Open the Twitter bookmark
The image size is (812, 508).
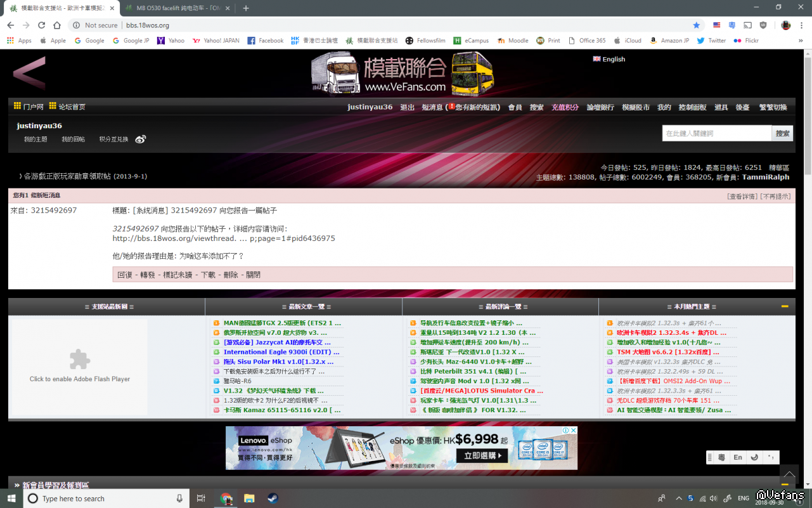tap(711, 41)
